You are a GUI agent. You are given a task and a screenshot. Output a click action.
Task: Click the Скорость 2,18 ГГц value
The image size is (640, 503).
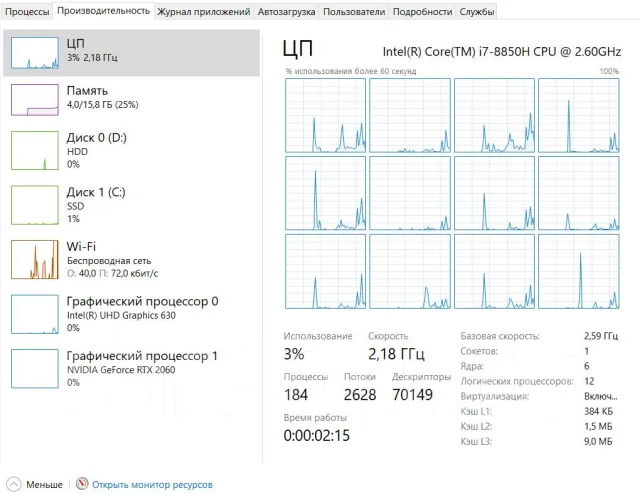tap(396, 354)
